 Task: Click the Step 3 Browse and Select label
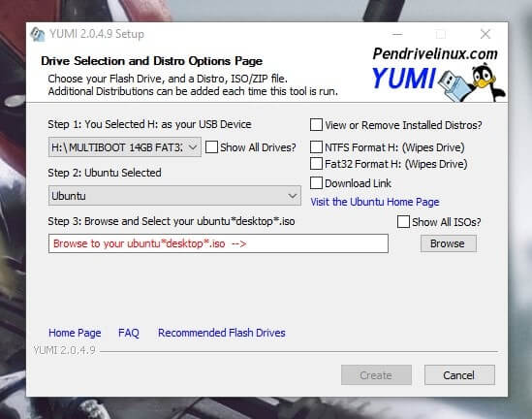172,221
